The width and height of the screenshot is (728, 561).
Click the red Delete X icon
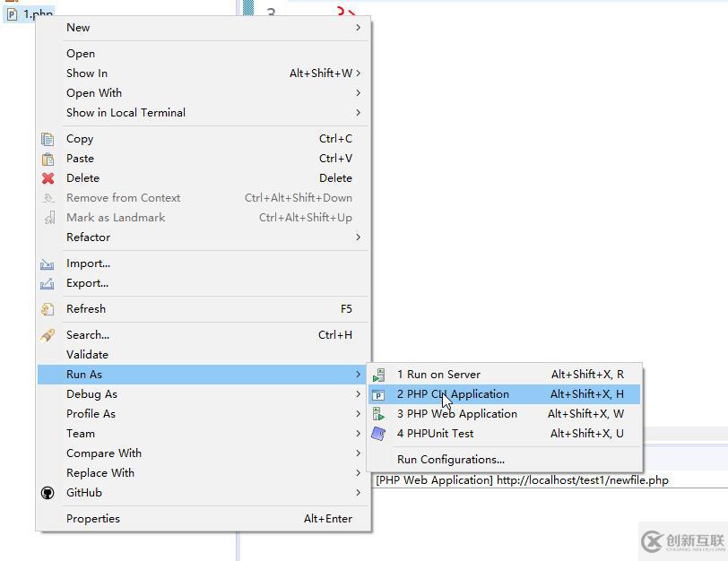click(48, 178)
